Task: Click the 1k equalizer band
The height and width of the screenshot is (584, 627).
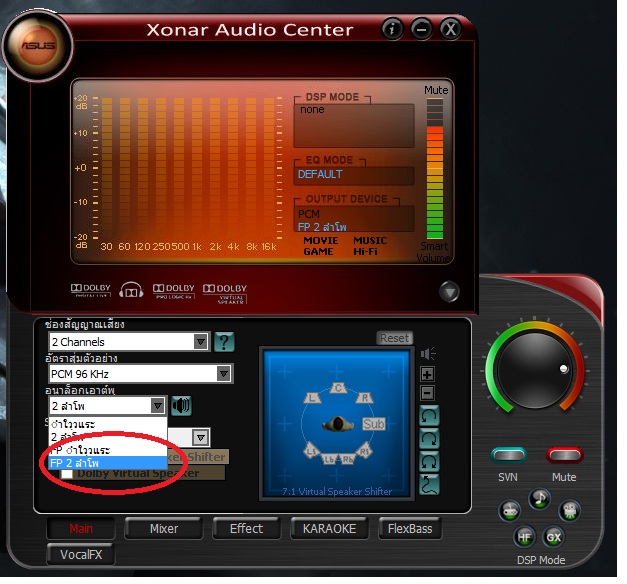Action: (196, 168)
